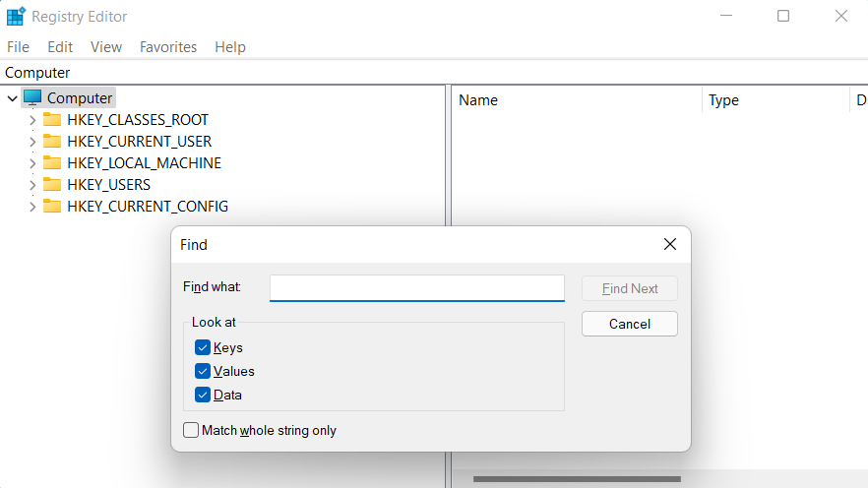
Task: Expand the HKEY_CLASSES_ROOT tree node
Action: 32,120
